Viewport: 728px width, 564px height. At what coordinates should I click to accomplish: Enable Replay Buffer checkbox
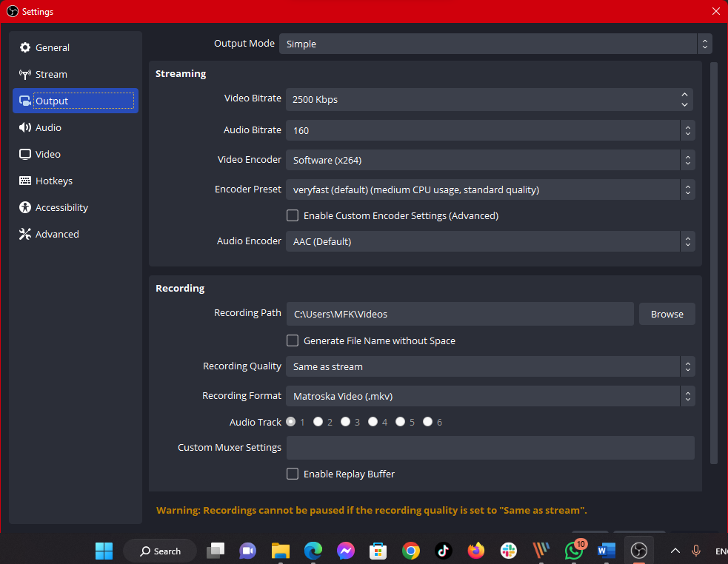(293, 474)
